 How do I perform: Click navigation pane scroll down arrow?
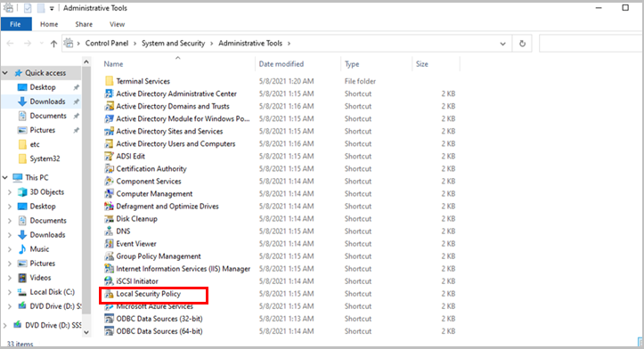(x=86, y=333)
